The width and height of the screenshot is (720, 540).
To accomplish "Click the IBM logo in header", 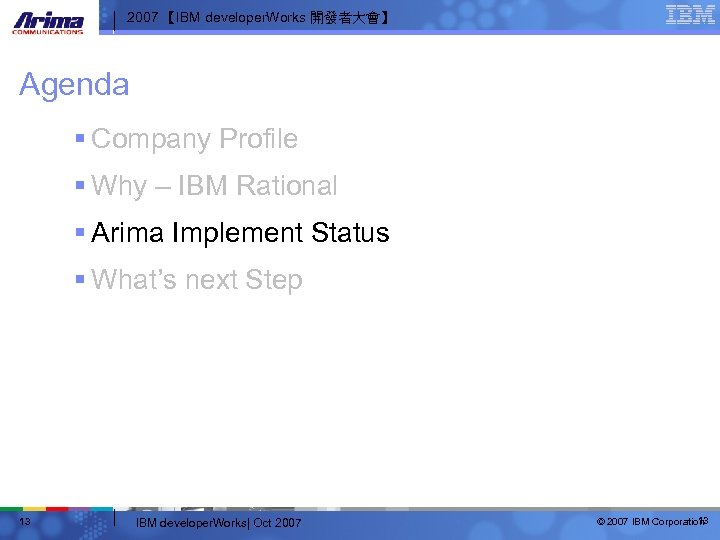I will pos(690,15).
